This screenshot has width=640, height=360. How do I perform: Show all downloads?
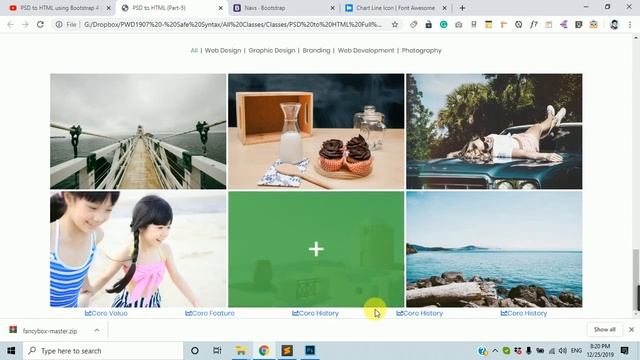point(604,329)
